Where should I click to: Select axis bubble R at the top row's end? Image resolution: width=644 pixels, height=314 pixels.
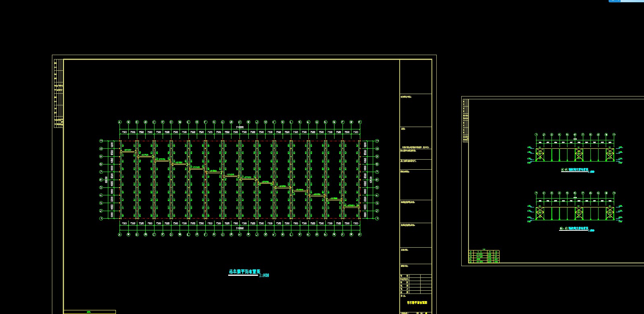[x=360, y=122]
